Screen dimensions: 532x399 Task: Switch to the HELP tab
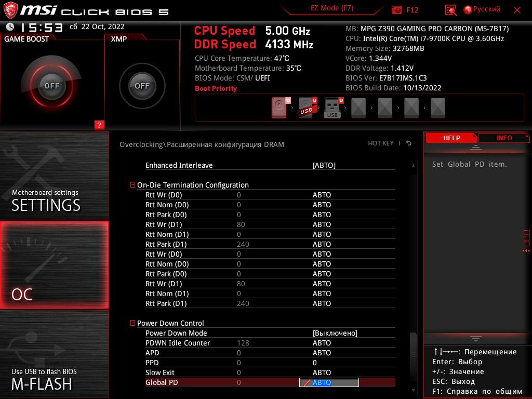click(x=451, y=138)
